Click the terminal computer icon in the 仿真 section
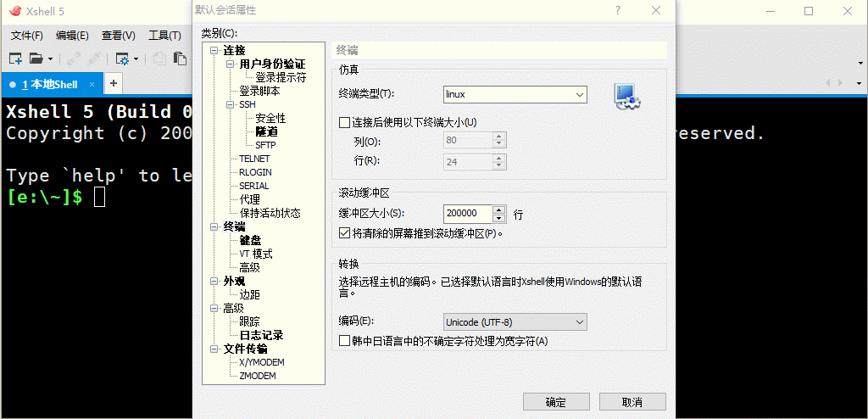 [627, 96]
